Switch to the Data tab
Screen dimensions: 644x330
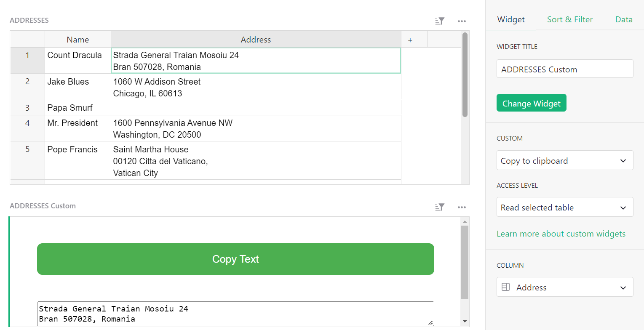point(623,19)
